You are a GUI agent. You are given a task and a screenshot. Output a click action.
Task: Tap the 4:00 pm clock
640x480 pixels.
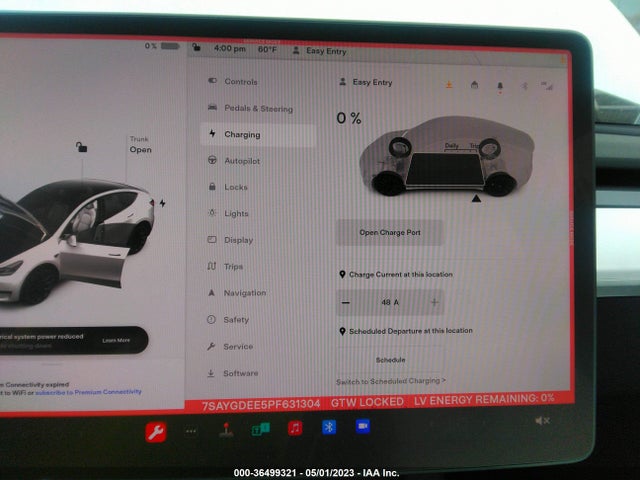230,49
